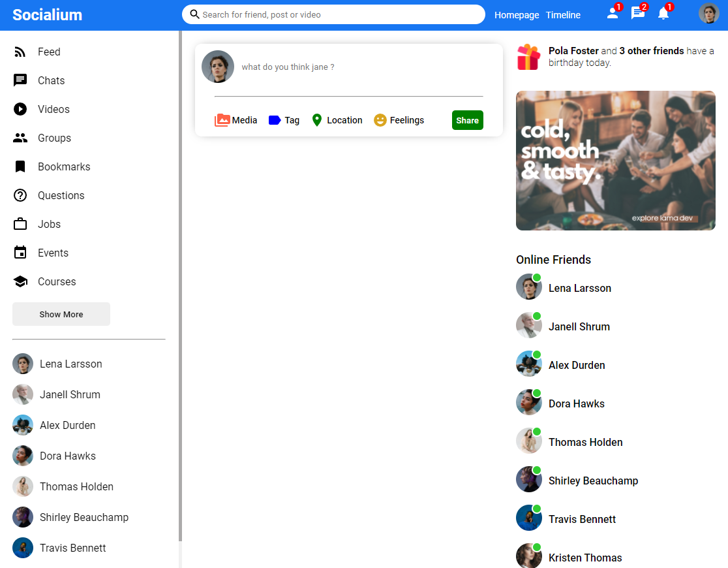Choose the Location option label
728x568 pixels.
point(344,120)
